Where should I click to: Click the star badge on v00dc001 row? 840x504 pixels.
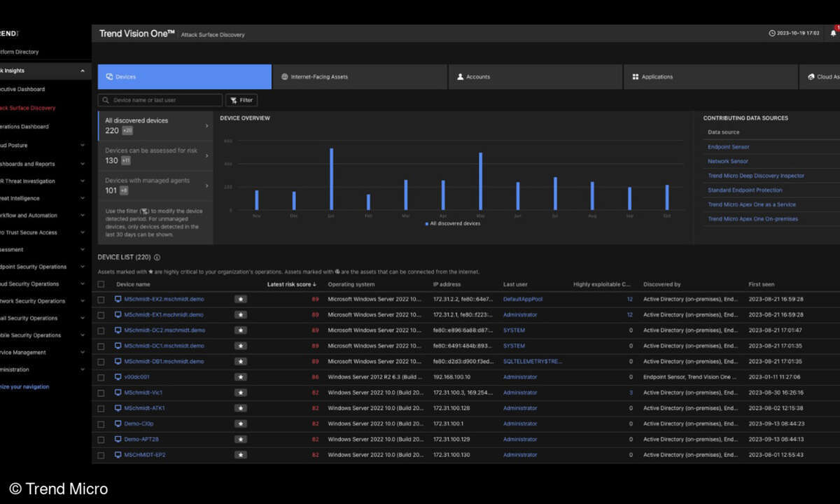(x=241, y=377)
